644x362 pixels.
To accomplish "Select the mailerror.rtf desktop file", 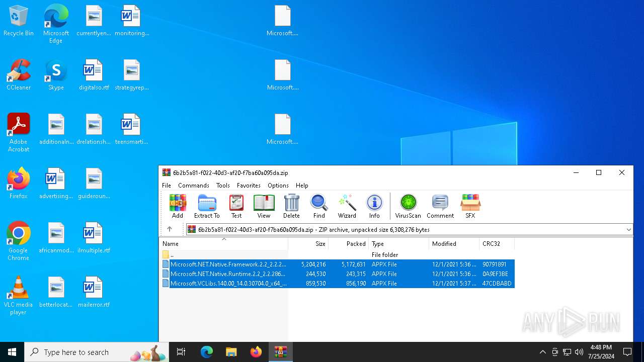I will (x=94, y=293).
